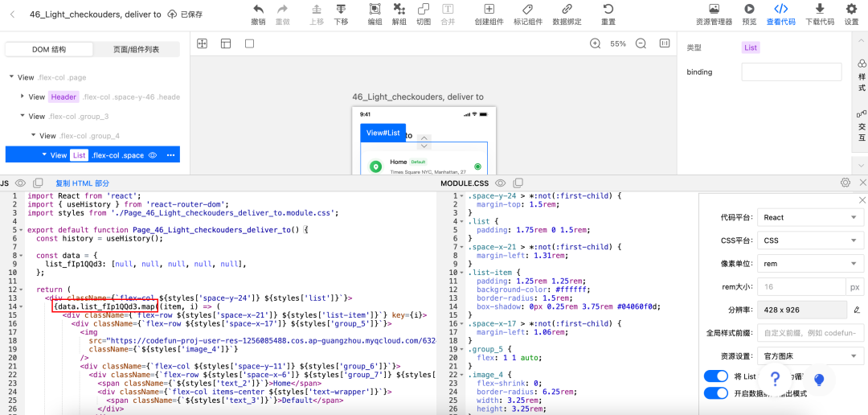Toggle visibility eye on View List row
The image size is (868, 415).
pyautogui.click(x=154, y=155)
